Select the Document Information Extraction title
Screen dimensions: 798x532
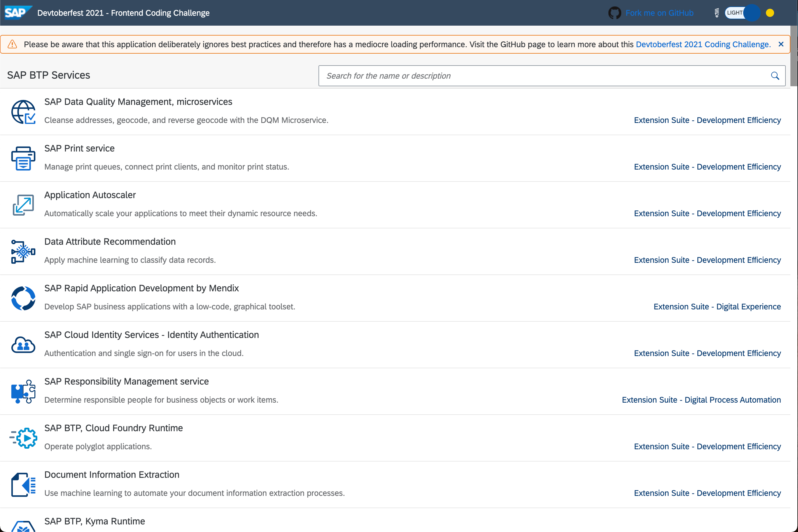(x=112, y=475)
